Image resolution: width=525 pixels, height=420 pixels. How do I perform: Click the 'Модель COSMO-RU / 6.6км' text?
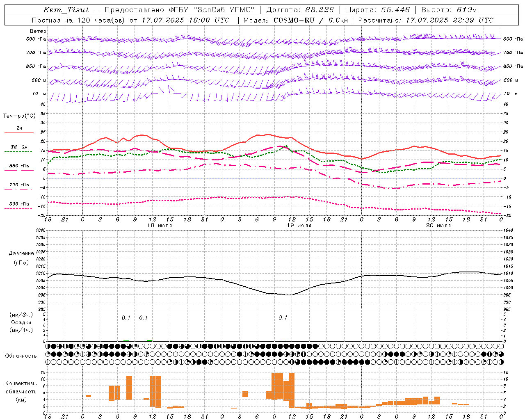pos(295,20)
